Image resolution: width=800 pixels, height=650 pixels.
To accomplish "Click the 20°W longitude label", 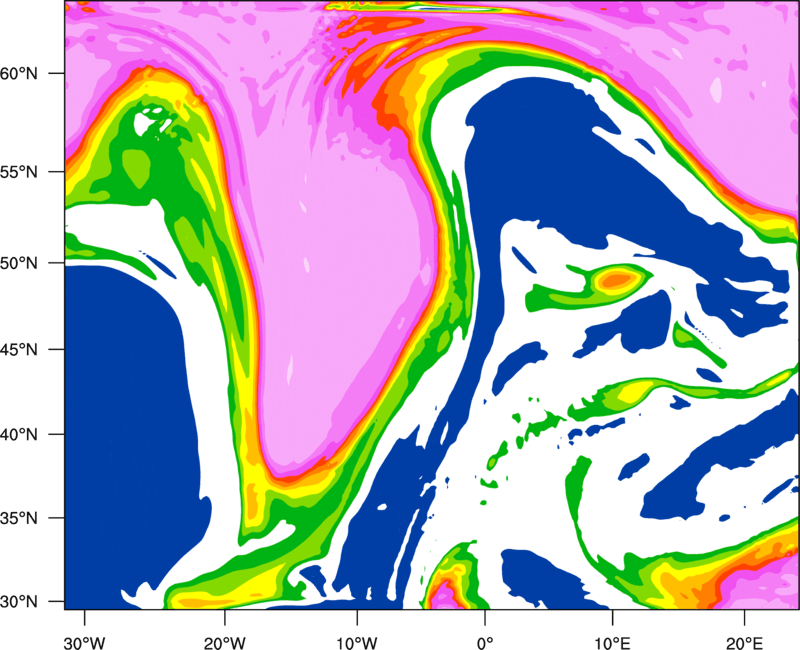I will pyautogui.click(x=225, y=643).
